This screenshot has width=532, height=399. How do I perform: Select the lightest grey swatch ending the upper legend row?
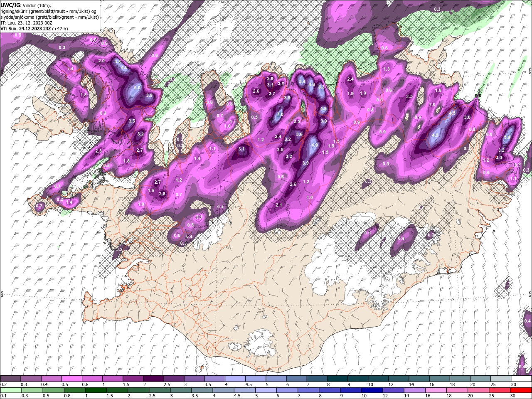click(x=501, y=379)
